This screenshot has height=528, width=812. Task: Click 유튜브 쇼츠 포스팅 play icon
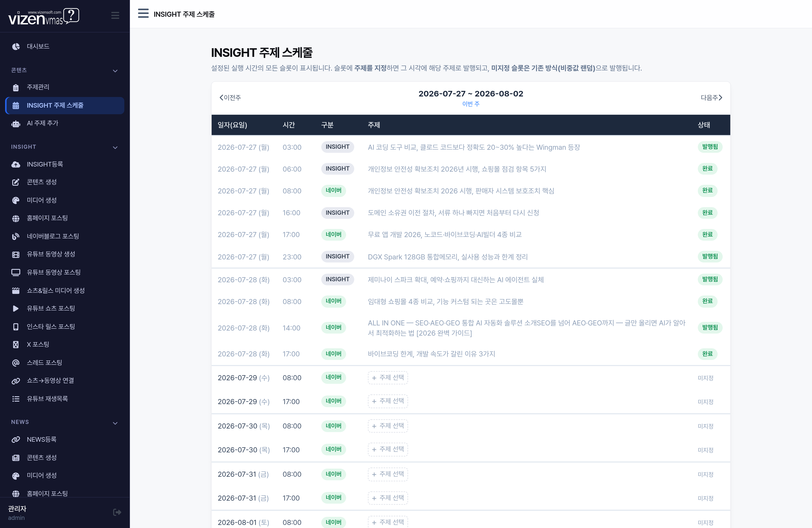[x=16, y=308]
